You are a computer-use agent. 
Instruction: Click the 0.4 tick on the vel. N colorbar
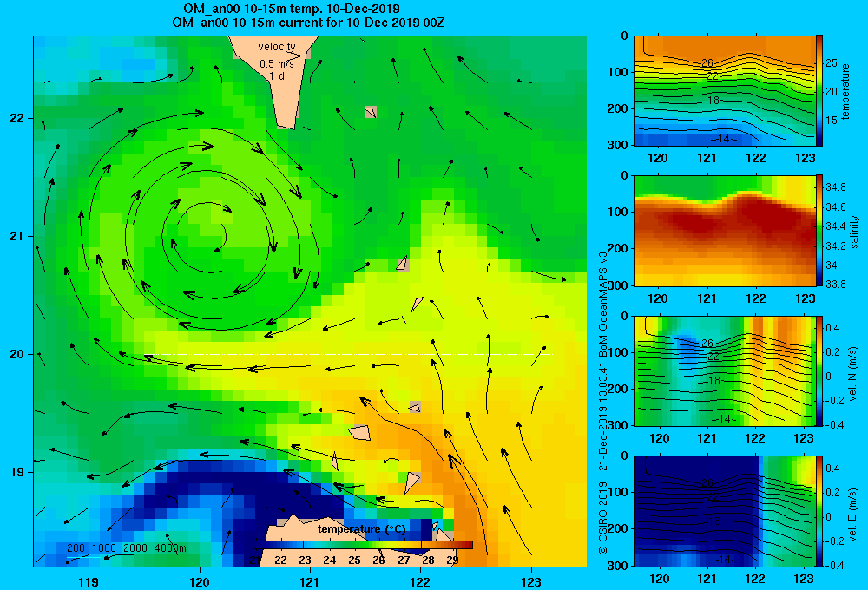[x=832, y=328]
